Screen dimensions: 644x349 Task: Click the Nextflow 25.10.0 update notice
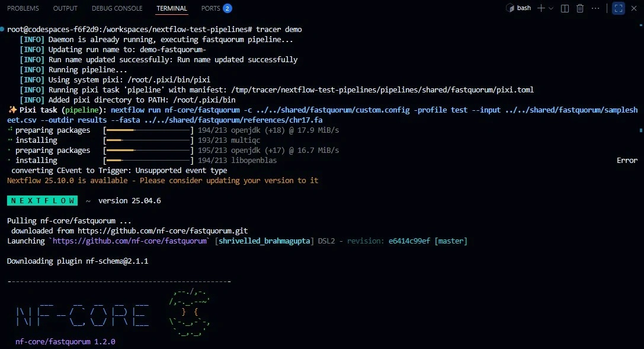point(160,180)
